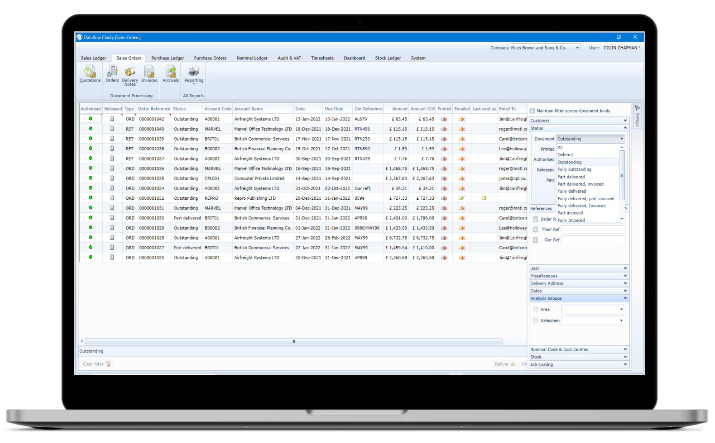The width and height of the screenshot is (715, 443).
Task: Click the emailed tick icon in the Repro Publishing row
Action: point(462,198)
